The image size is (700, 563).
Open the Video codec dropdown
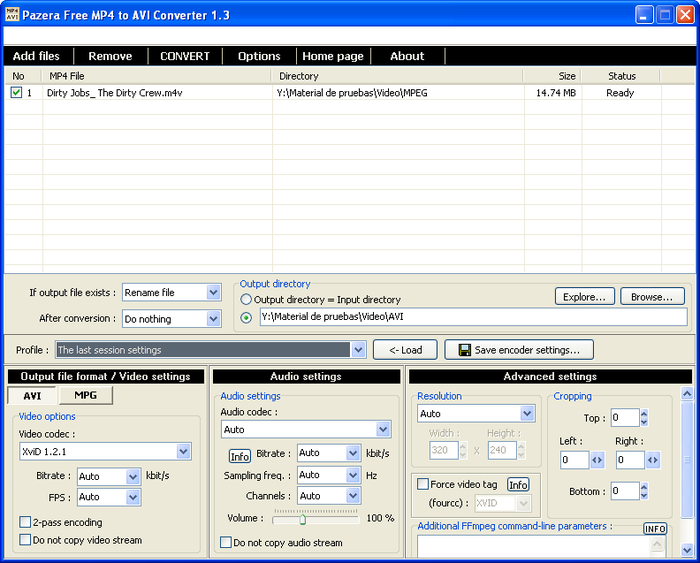(x=184, y=451)
